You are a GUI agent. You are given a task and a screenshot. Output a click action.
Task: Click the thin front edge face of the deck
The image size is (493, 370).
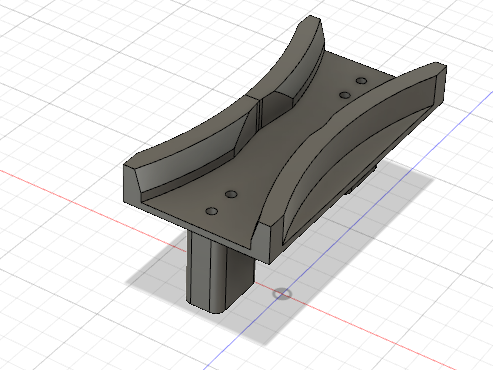[197, 223]
